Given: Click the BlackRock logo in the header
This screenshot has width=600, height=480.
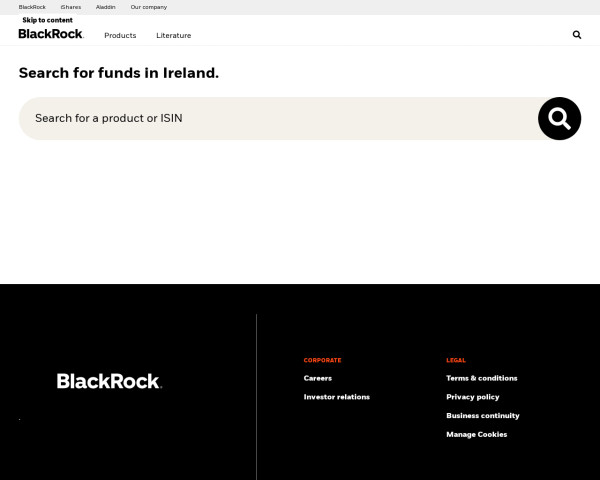Looking at the screenshot, I should [50, 34].
